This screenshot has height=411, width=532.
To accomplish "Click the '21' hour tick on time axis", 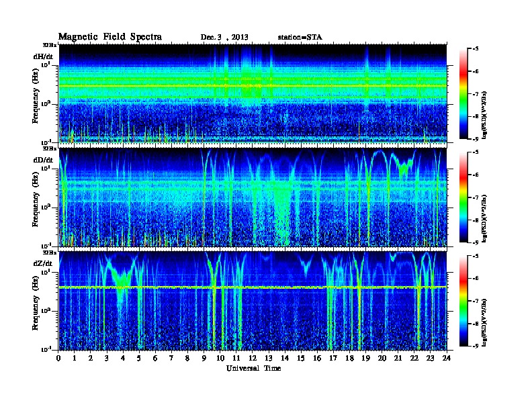I will click(x=398, y=359).
